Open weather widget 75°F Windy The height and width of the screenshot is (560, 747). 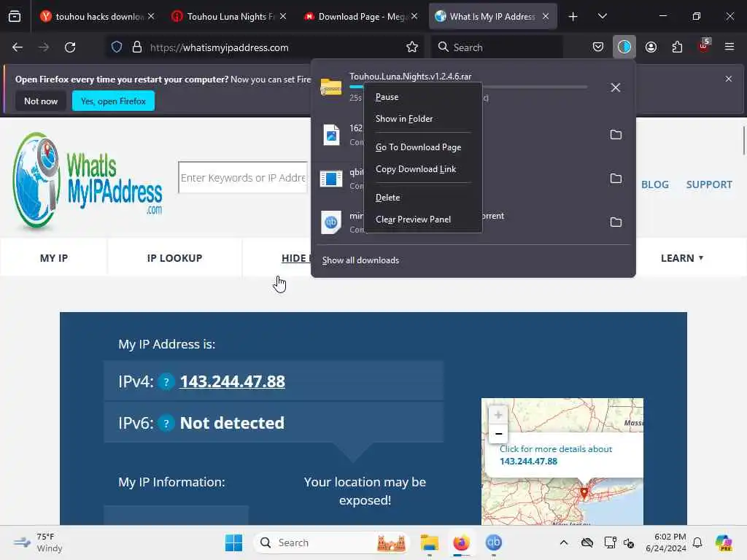click(38, 542)
